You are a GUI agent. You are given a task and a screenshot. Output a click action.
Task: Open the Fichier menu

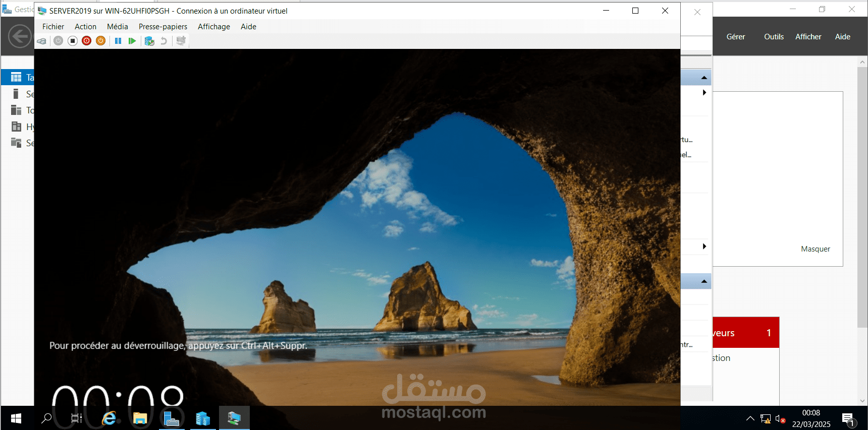click(x=53, y=27)
